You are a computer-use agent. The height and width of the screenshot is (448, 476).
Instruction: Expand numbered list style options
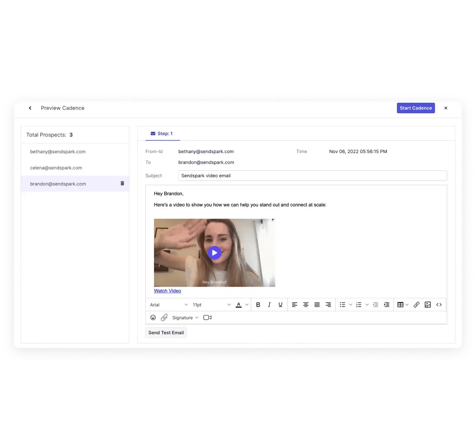pos(367,304)
